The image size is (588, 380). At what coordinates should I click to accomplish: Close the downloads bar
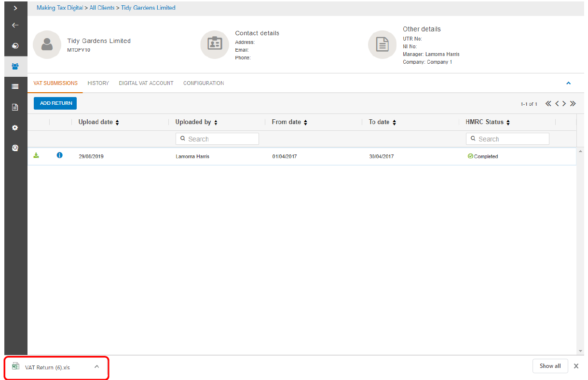pyautogui.click(x=576, y=366)
